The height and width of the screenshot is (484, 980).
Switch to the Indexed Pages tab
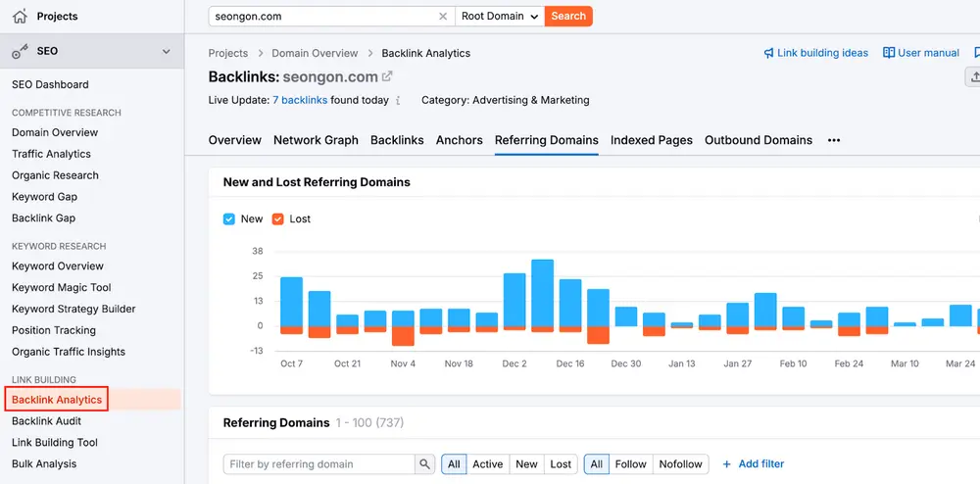(x=652, y=140)
